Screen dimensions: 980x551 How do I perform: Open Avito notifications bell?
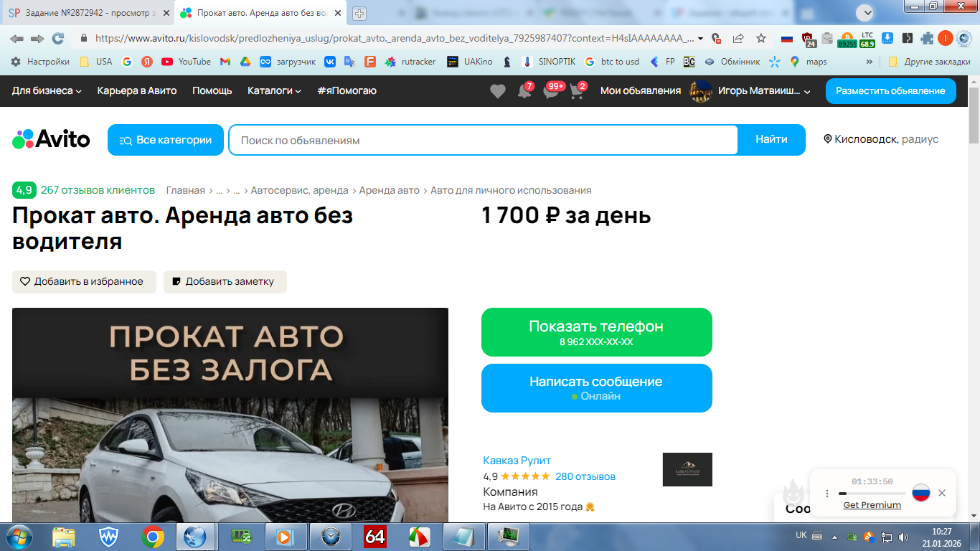(524, 92)
